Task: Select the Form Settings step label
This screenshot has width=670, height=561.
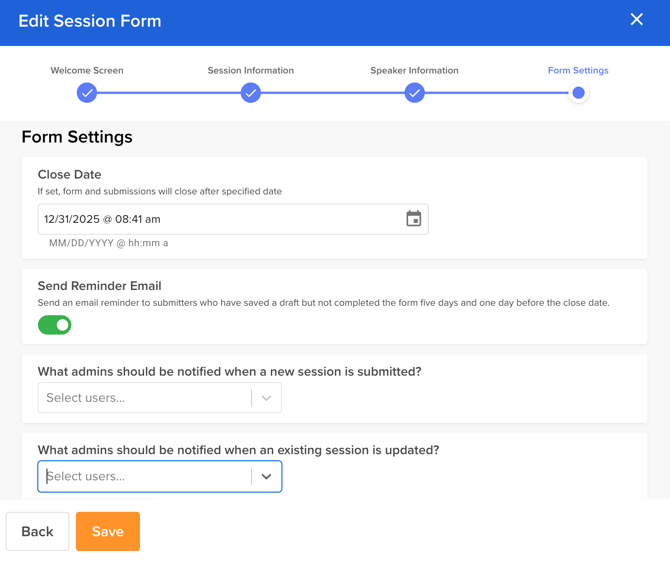Action: pyautogui.click(x=578, y=71)
